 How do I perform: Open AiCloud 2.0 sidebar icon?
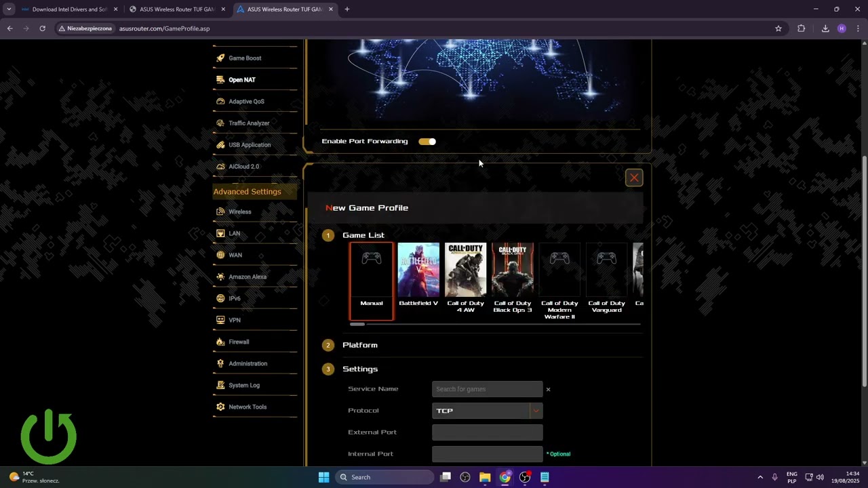tap(220, 167)
